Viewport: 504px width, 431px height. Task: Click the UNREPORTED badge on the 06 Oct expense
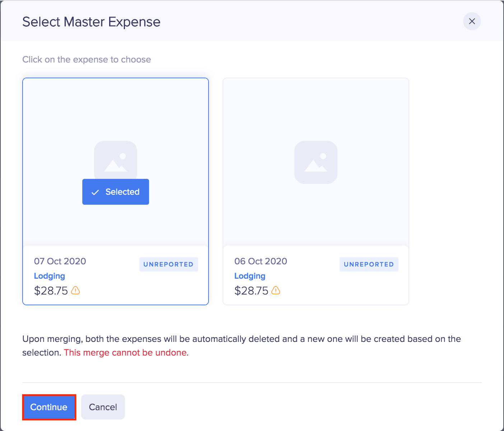coord(369,264)
